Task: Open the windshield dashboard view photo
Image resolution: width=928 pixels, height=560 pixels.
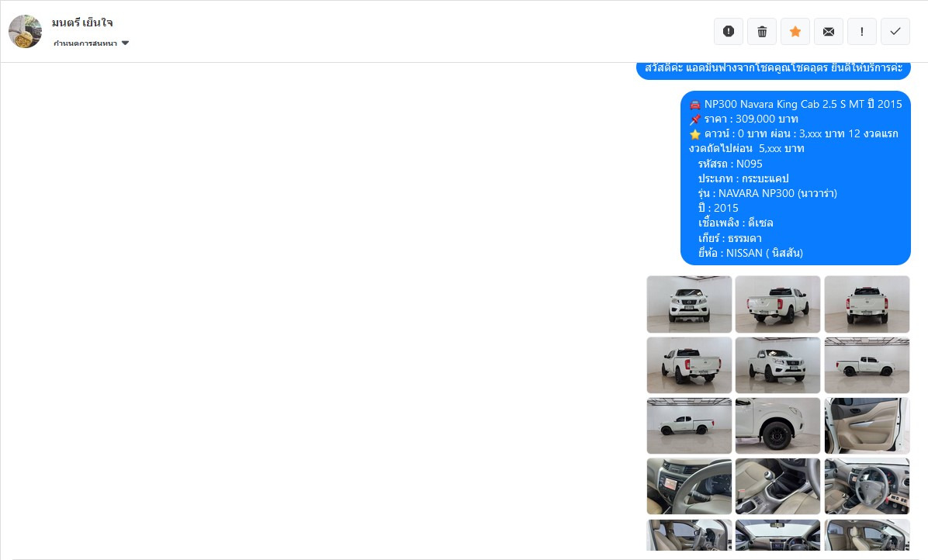Action: point(777,535)
